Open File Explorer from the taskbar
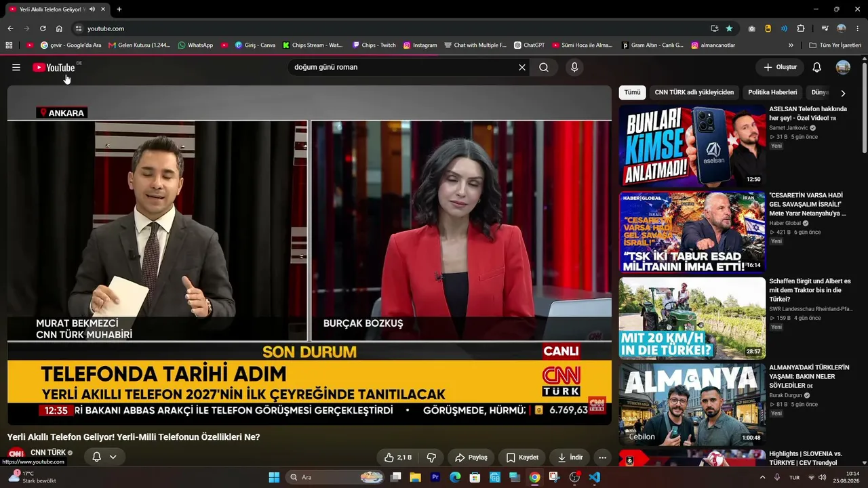868x488 pixels. pos(416,477)
